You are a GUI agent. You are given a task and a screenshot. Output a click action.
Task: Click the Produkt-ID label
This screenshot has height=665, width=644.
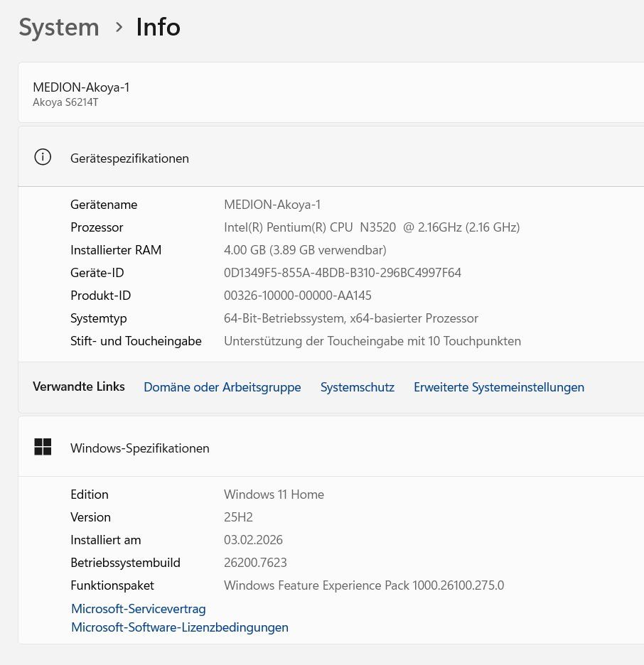click(100, 296)
